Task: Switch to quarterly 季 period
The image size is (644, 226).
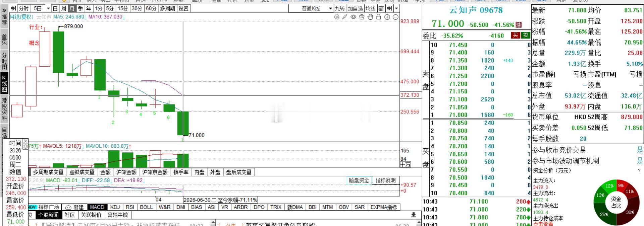Action: tap(80, 8)
